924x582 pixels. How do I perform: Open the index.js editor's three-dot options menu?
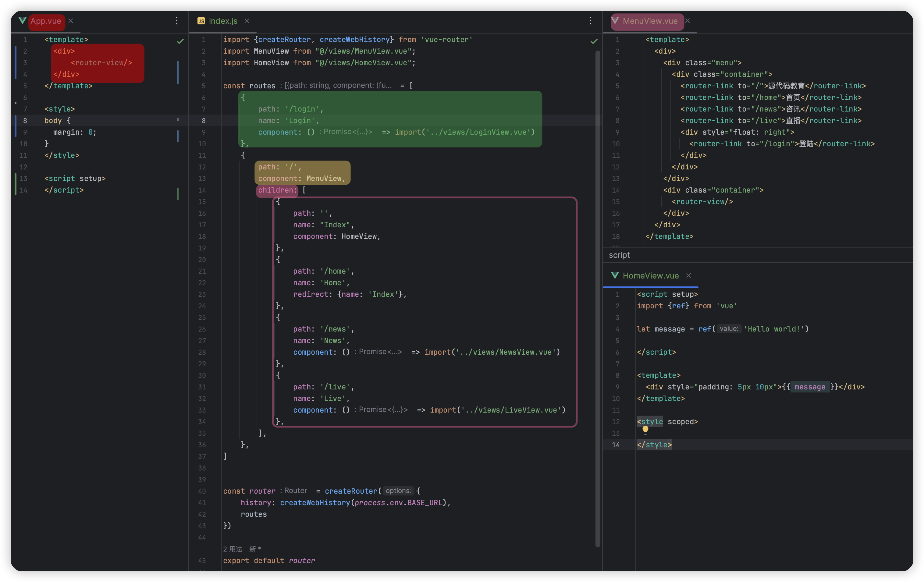pos(590,21)
